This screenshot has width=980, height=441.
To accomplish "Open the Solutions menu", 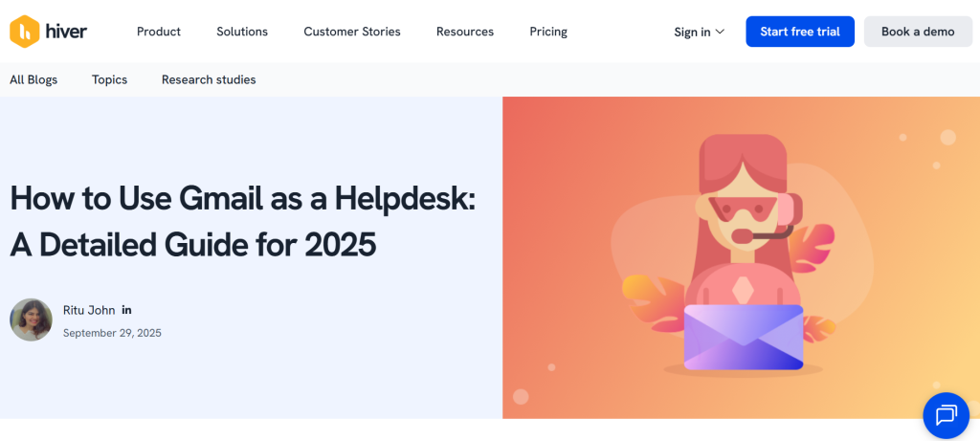I will pyautogui.click(x=242, y=32).
